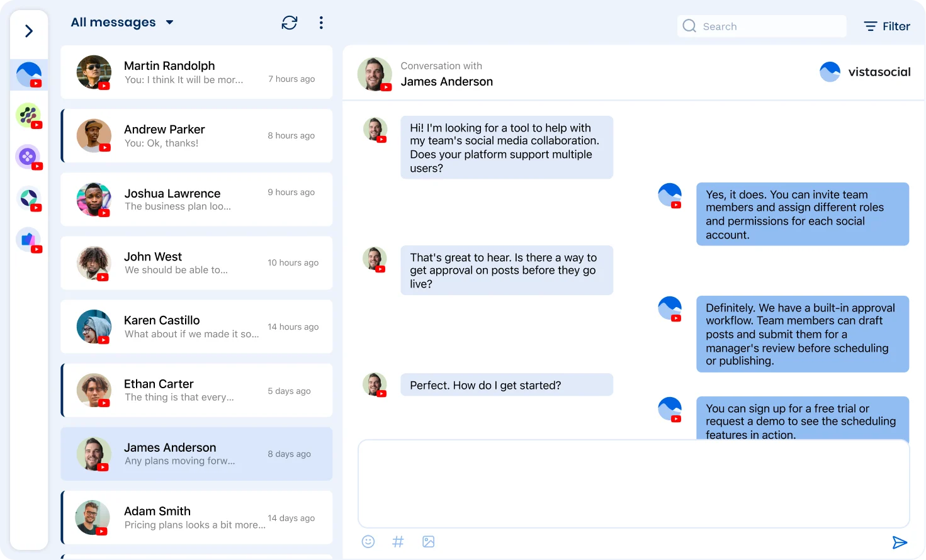Open Andrew Parker's conversation
This screenshot has width=926, height=560.
196,136
